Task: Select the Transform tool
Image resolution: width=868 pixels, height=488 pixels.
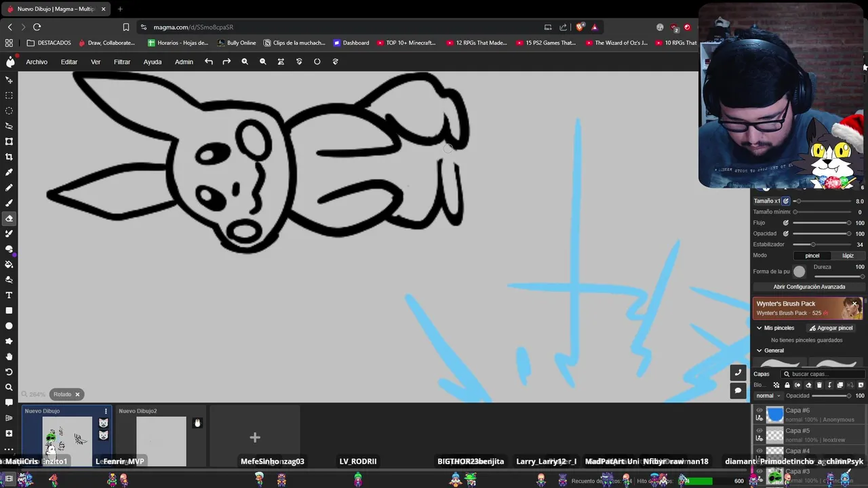Action: 9,142
